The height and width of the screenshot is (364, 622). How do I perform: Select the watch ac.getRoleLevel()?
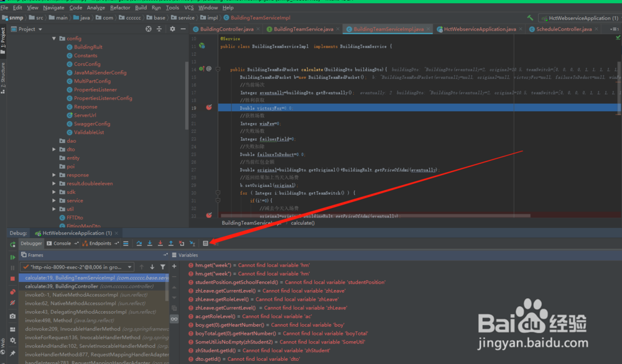click(x=250, y=316)
